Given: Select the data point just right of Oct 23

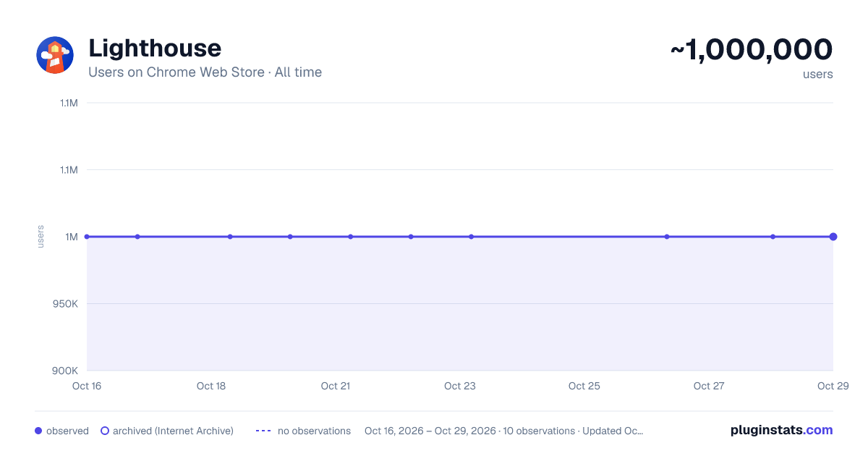Looking at the screenshot, I should coord(471,237).
